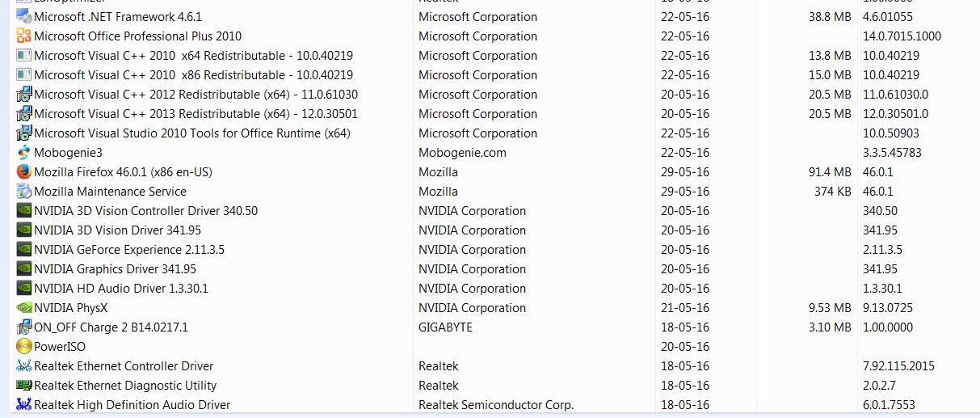Viewport: 980px width, 418px height.
Task: Click the Visual C++ 2013 Redistributable icon
Action: pyautogui.click(x=24, y=113)
